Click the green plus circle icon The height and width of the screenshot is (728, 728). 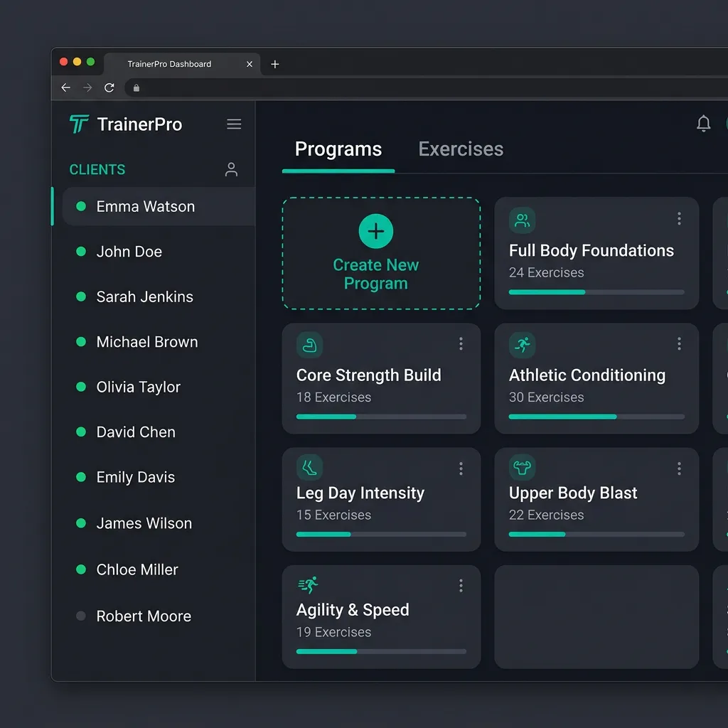375,231
